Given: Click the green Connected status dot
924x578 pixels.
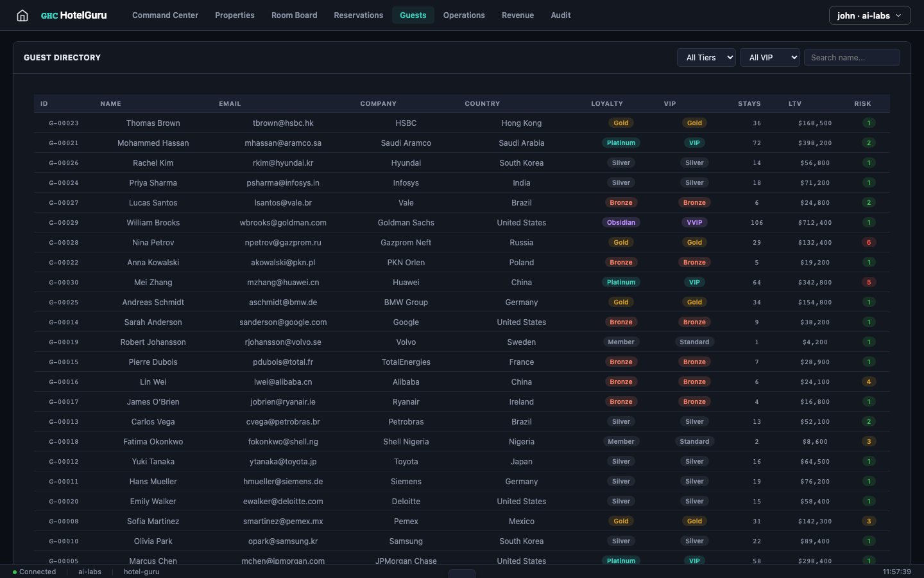Looking at the screenshot, I should click(14, 572).
